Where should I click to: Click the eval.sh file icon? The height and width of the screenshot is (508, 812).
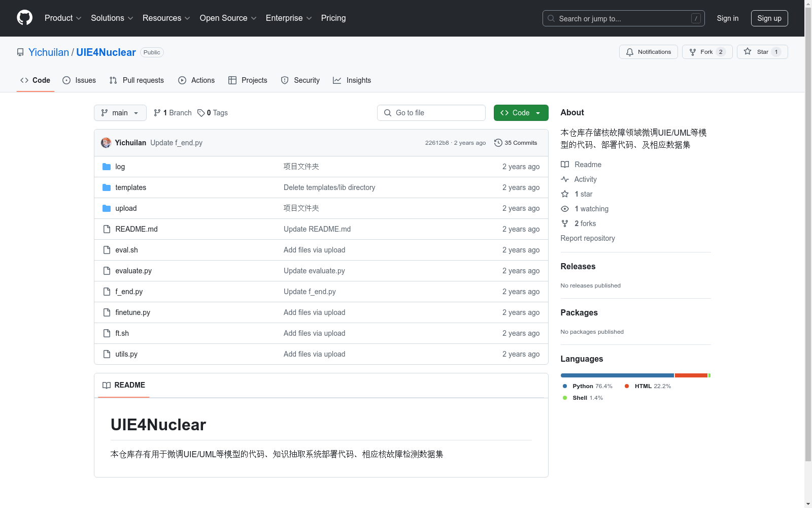107,250
